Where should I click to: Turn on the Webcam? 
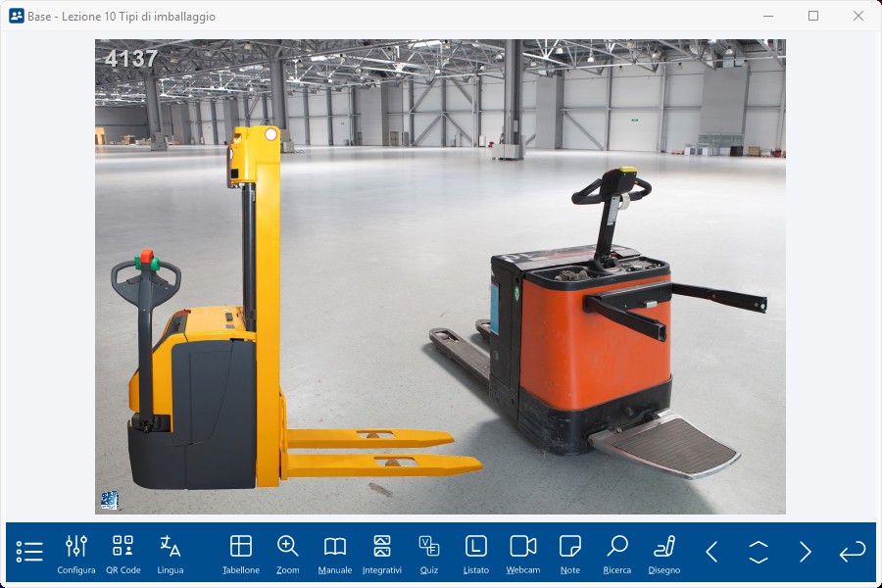523,553
